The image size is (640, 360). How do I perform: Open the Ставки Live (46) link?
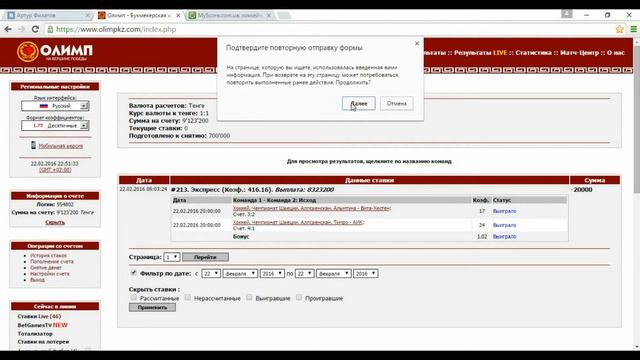pos(39,316)
